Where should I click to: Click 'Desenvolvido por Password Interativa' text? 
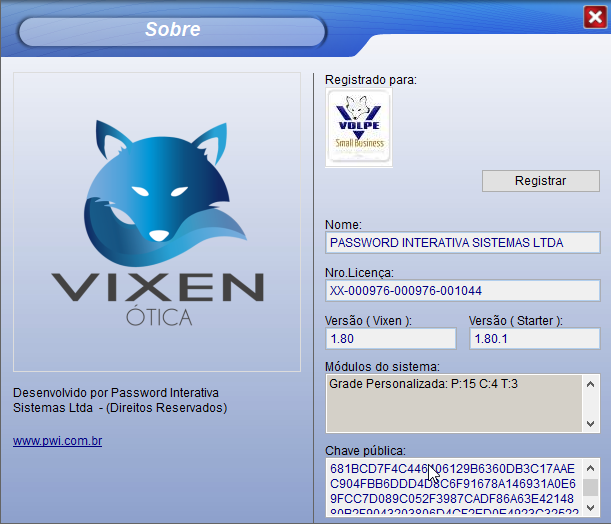coord(116,392)
